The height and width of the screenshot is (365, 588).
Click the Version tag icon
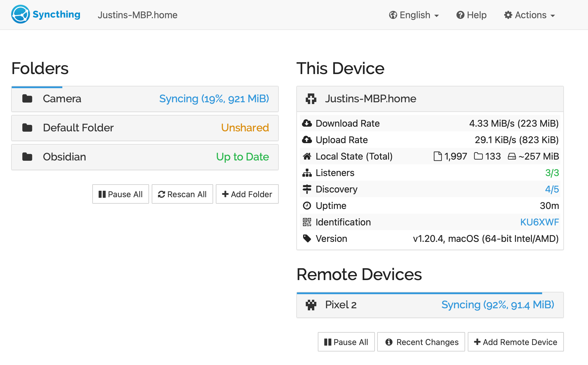(x=307, y=239)
